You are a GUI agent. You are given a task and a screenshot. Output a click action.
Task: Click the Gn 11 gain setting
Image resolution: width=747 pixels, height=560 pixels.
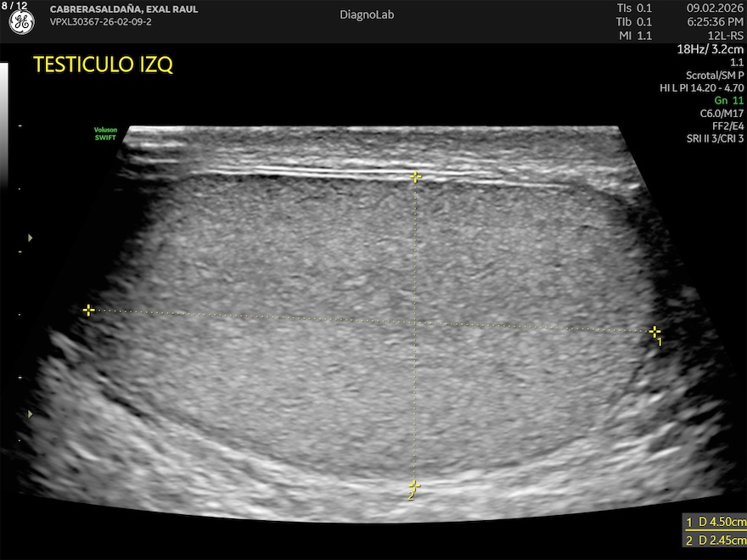click(x=729, y=100)
